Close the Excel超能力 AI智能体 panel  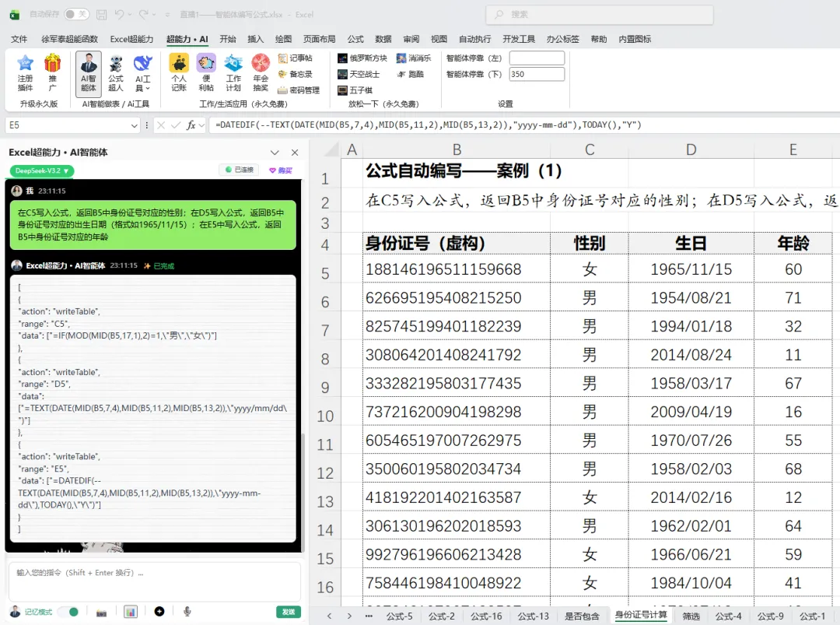(x=295, y=153)
